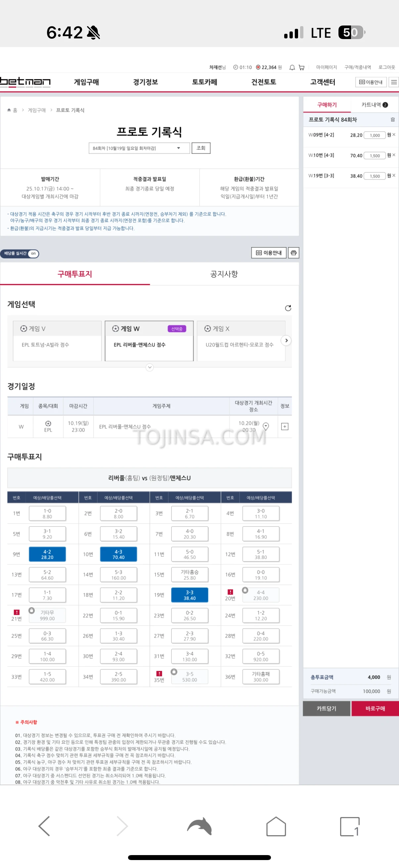Open 마이페이지 link

[x=326, y=68]
